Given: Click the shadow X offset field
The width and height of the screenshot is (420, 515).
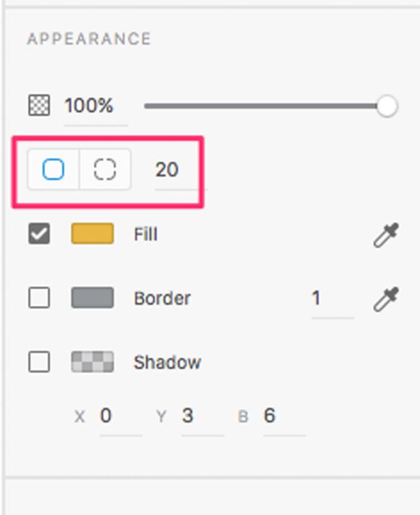Looking at the screenshot, I should [106, 415].
